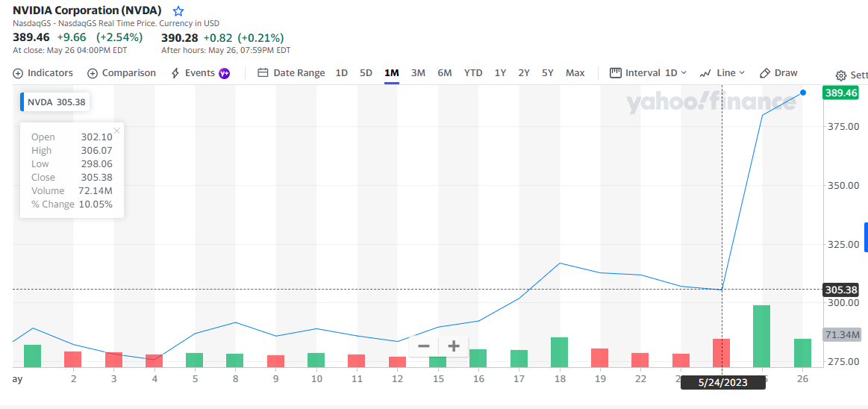Close the OHLC tooltip panel
This screenshot has height=409, width=868.
coord(117,131)
